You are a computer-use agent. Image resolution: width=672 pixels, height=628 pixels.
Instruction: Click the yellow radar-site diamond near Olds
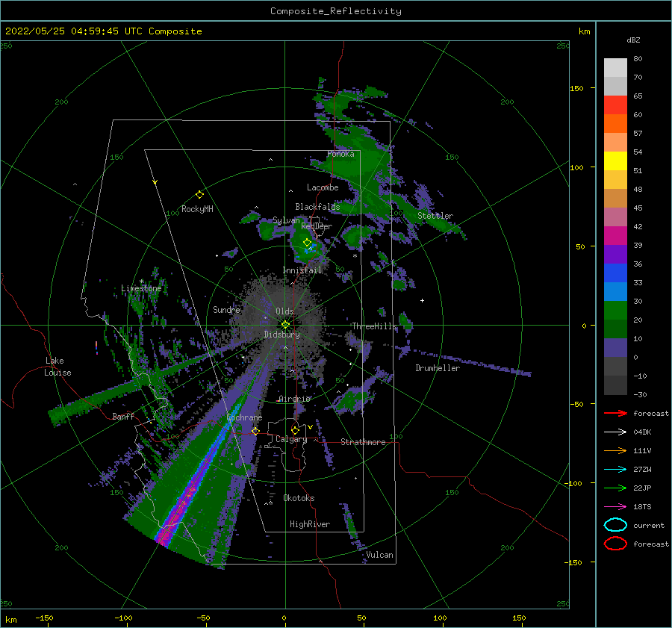(x=285, y=325)
